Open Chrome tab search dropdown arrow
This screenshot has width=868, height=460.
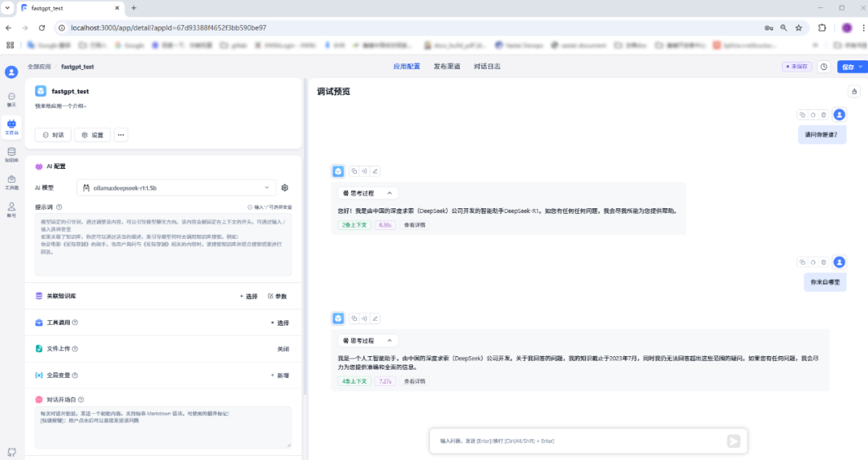point(7,8)
